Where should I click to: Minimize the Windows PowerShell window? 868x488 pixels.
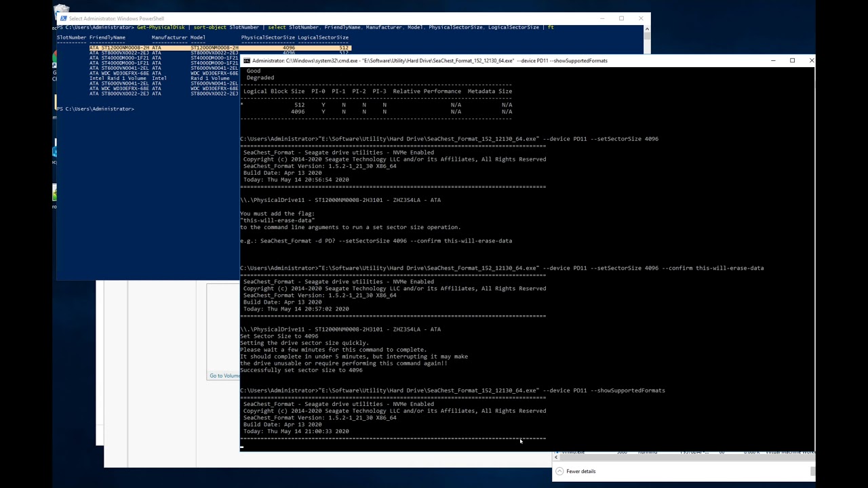coord(602,18)
